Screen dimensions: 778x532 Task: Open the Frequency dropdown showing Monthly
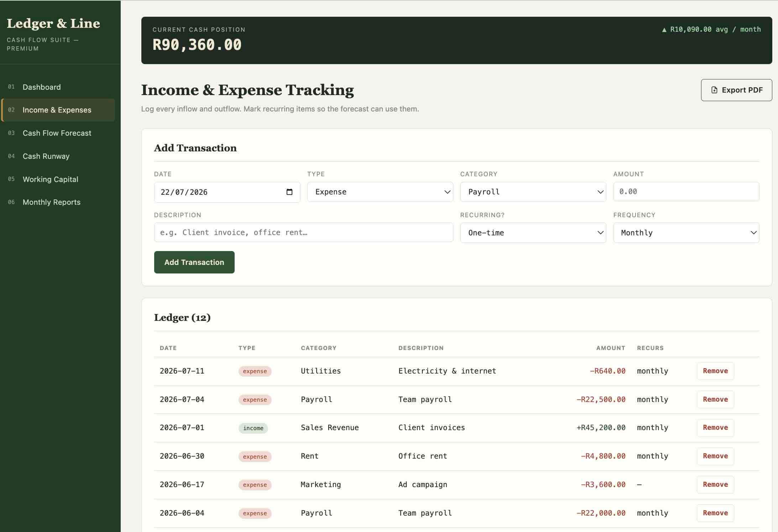tap(686, 233)
